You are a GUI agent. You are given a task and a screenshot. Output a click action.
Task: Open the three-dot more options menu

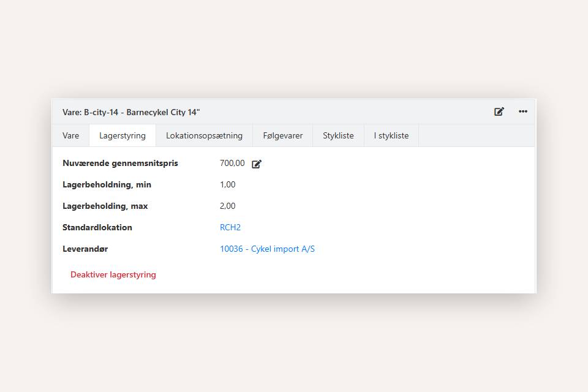(522, 111)
